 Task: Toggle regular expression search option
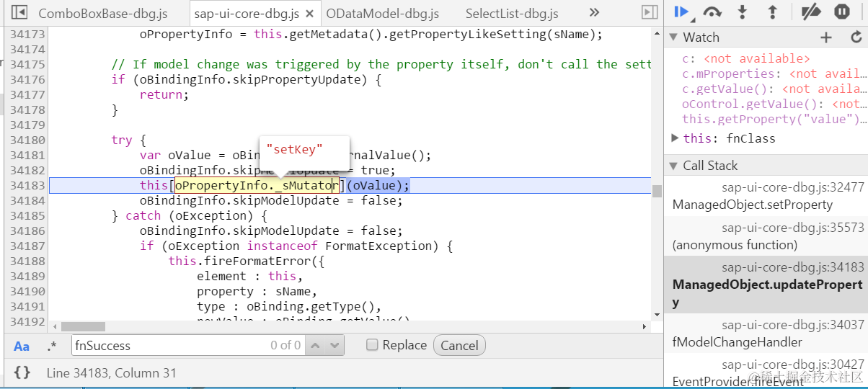pyautogui.click(x=52, y=346)
